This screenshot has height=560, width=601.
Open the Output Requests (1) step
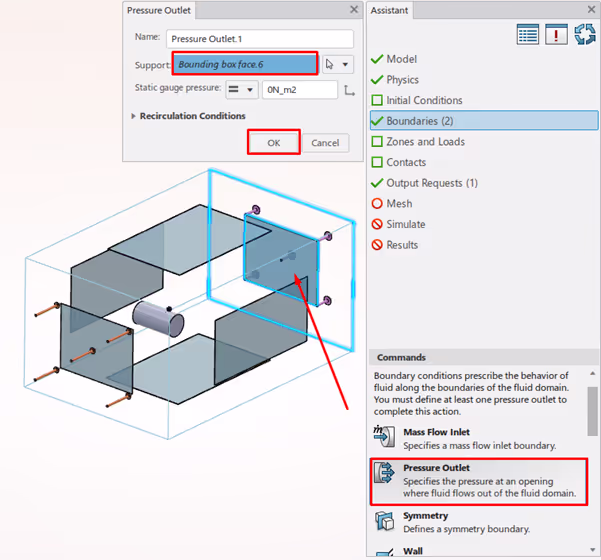tap(432, 183)
